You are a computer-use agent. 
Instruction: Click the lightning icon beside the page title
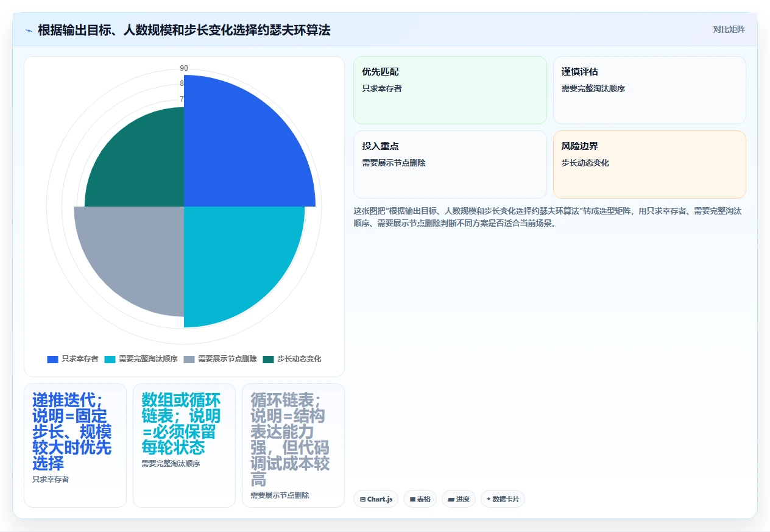point(29,30)
